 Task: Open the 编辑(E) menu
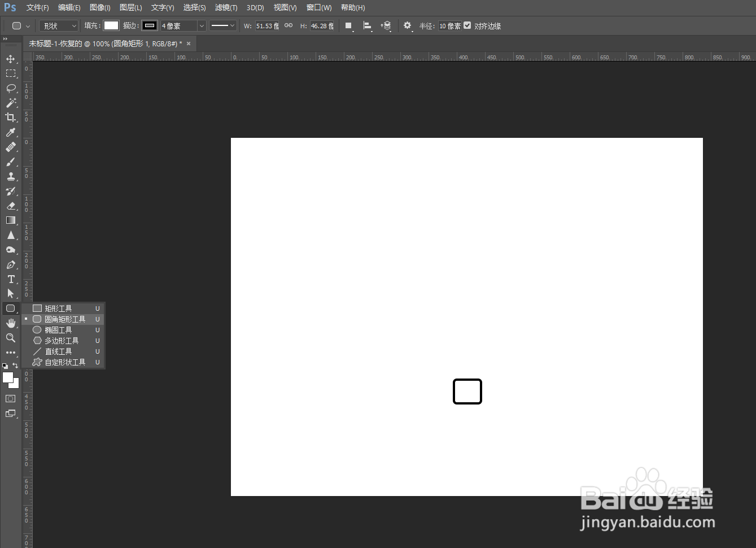[69, 7]
